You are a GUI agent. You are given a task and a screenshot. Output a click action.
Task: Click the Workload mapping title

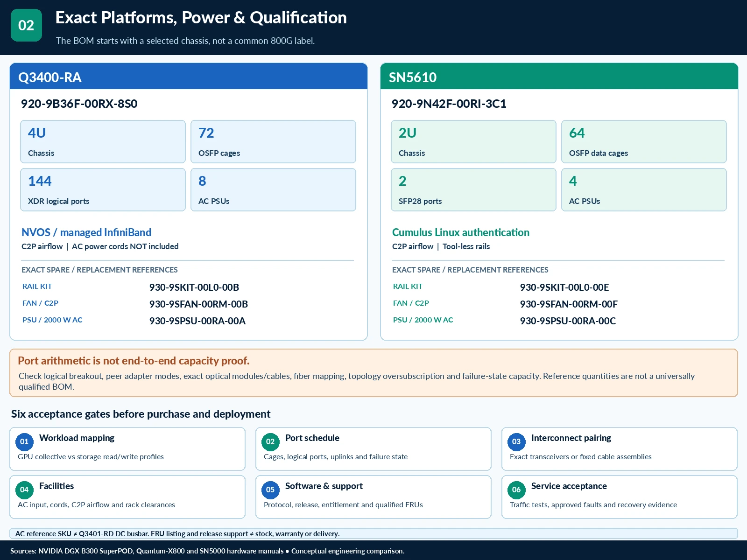tap(77, 438)
